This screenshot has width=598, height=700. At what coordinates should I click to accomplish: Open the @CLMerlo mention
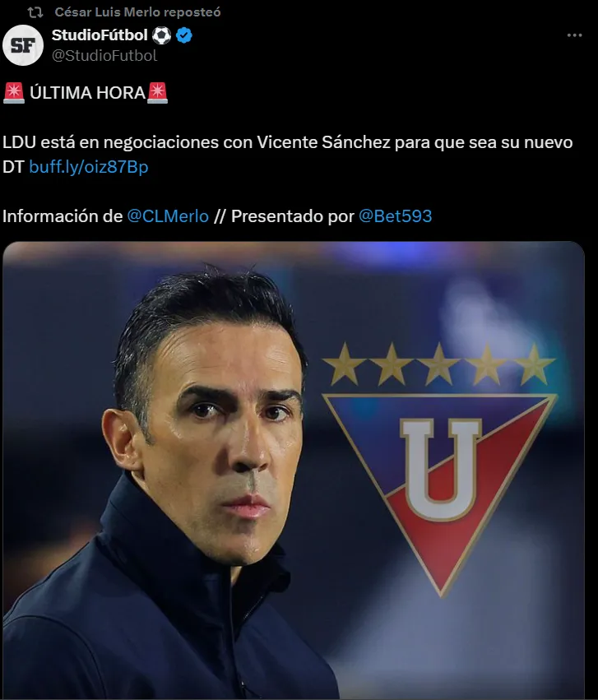168,216
